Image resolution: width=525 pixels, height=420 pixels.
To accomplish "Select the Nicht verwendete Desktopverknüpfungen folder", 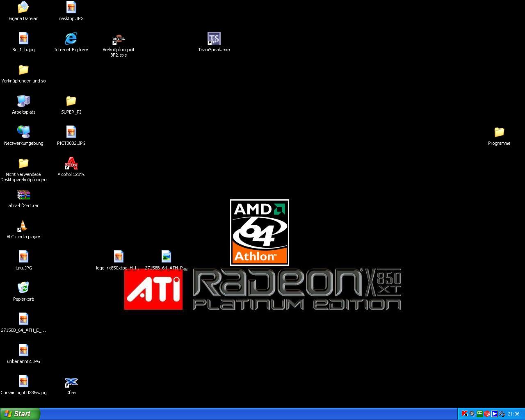I will [x=23, y=163].
